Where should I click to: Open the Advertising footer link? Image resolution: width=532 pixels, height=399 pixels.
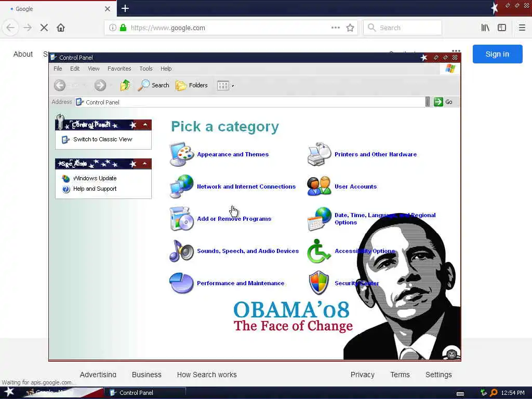pos(98,375)
